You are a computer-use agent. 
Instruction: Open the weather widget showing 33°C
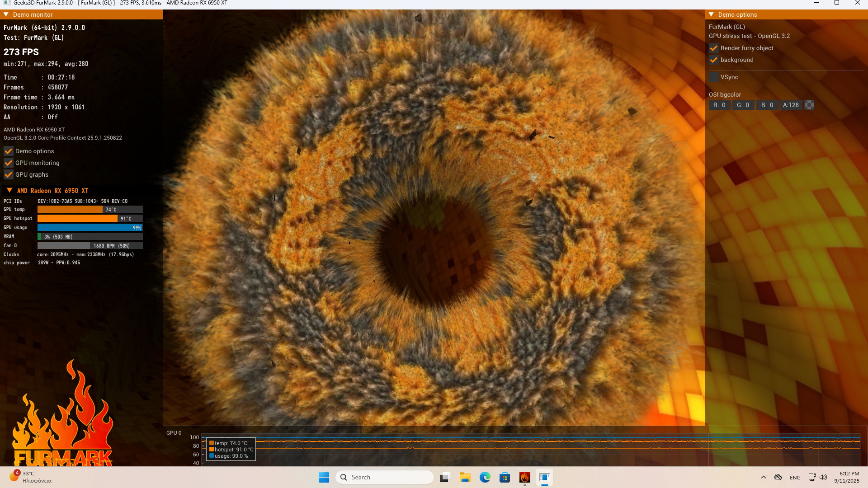click(x=30, y=477)
